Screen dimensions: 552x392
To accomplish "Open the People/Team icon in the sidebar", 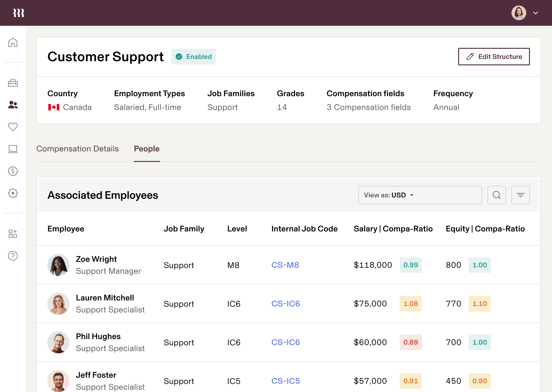I will [x=13, y=105].
